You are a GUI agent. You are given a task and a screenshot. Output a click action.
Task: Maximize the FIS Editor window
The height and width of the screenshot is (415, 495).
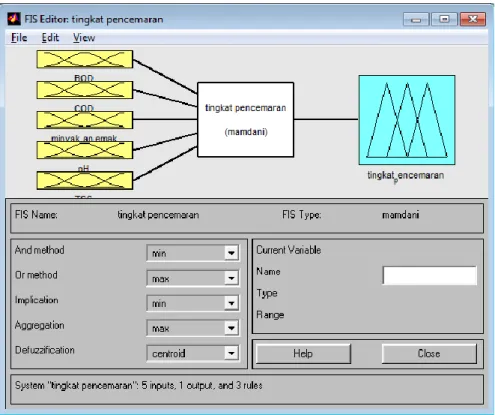(444, 19)
